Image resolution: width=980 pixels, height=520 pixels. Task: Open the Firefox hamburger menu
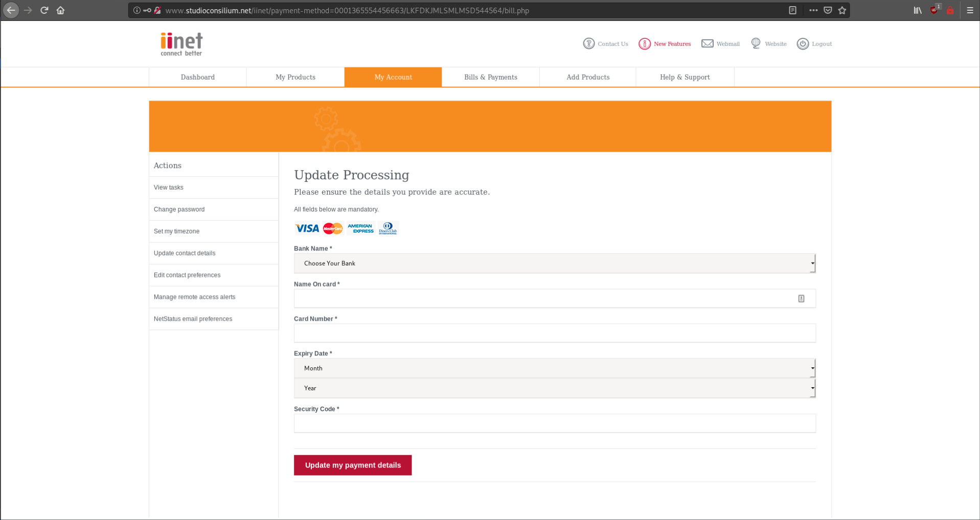pyautogui.click(x=970, y=10)
